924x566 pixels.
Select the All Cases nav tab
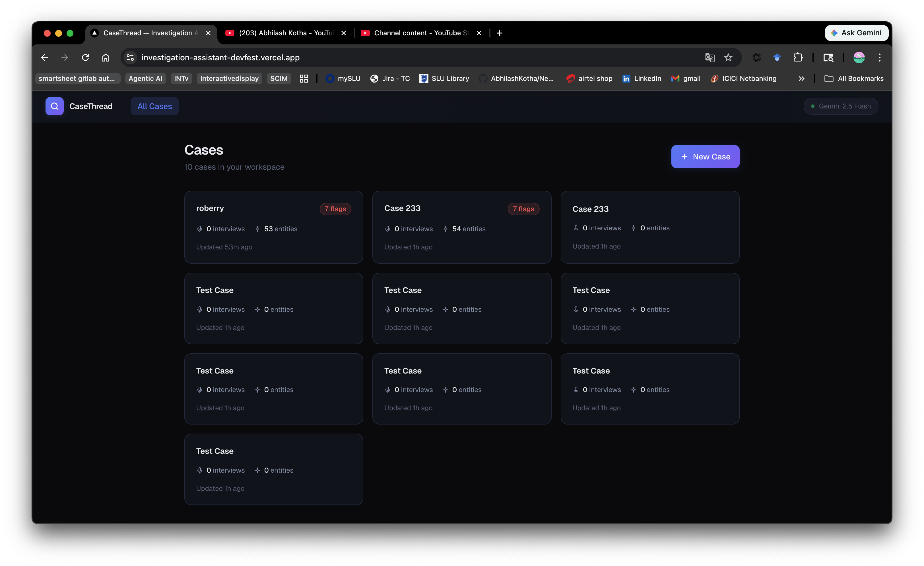point(154,106)
